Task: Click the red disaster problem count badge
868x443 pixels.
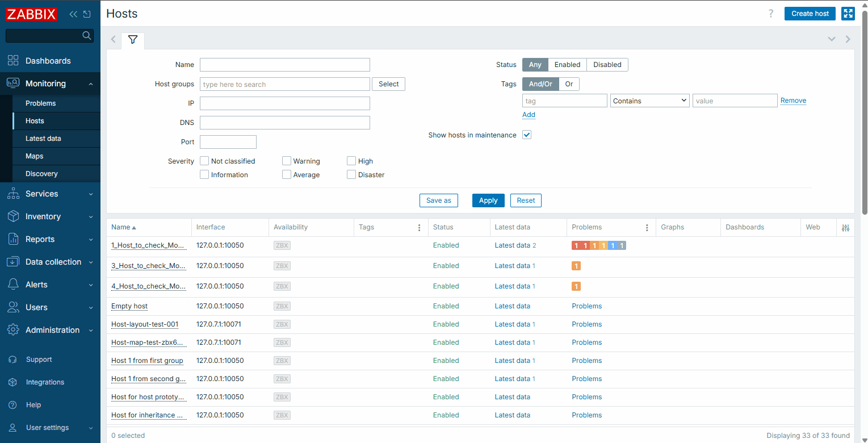Action: coord(576,245)
